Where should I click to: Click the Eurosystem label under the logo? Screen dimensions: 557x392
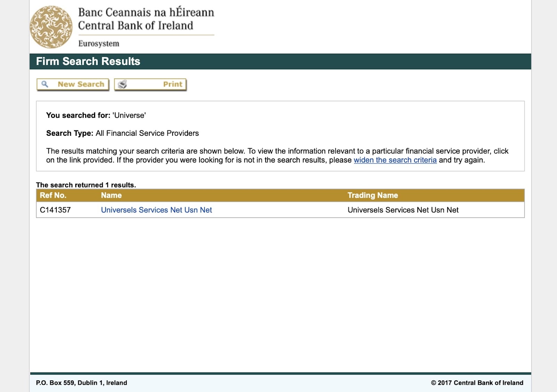click(99, 44)
